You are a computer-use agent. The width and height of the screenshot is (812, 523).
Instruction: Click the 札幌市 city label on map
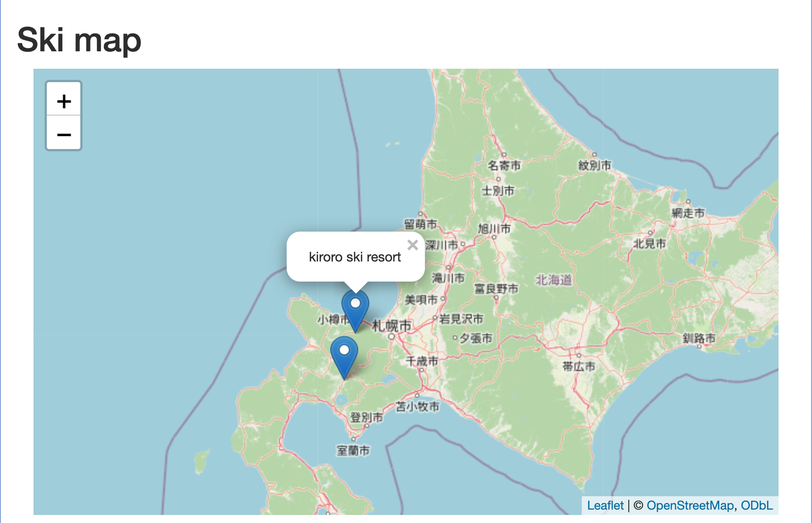pyautogui.click(x=392, y=326)
